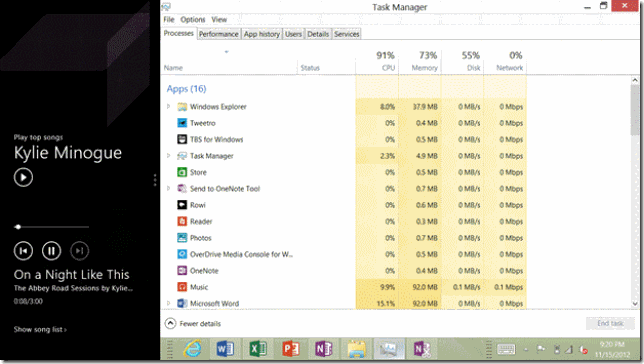Open Internet Explorer from the taskbar

coord(192,349)
